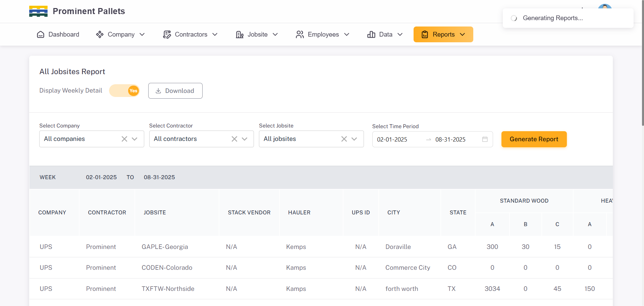Expand the Select Jobsite dropdown
The height and width of the screenshot is (306, 644).
[354, 139]
